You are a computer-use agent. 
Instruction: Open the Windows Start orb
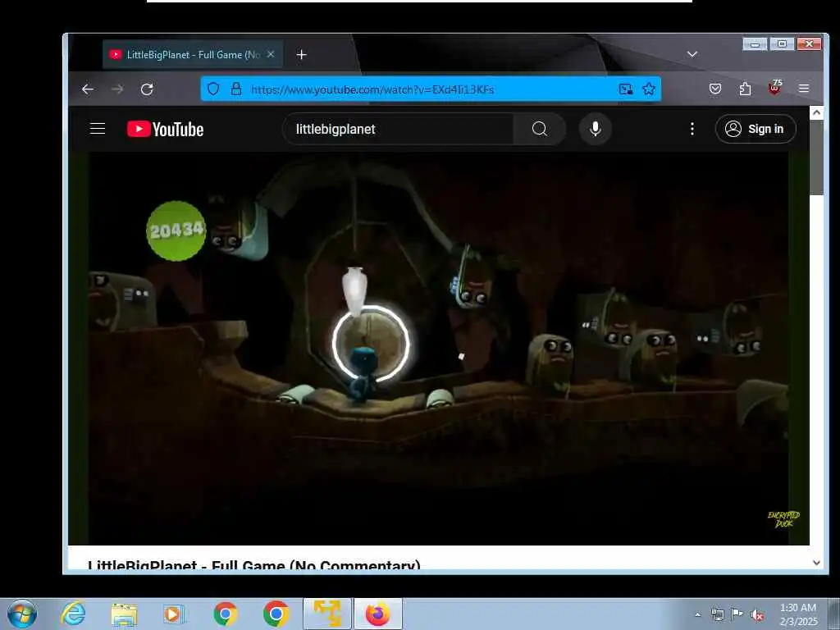(22, 614)
